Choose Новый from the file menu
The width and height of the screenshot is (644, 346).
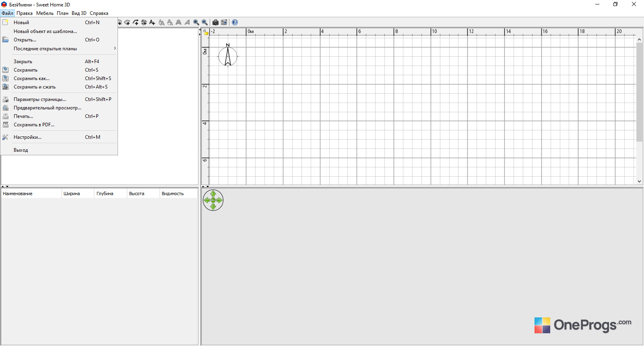point(59,23)
